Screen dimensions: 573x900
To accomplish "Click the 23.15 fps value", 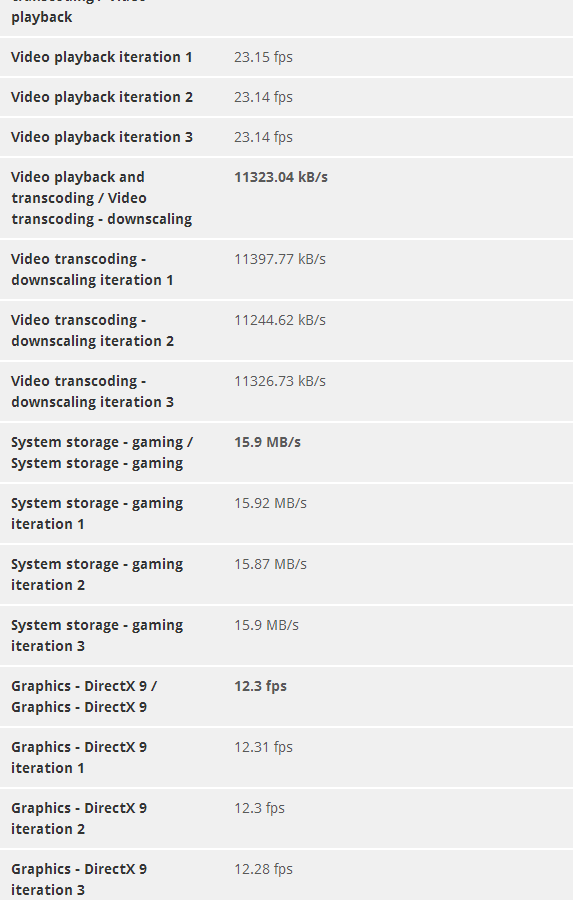I will click(x=264, y=57).
